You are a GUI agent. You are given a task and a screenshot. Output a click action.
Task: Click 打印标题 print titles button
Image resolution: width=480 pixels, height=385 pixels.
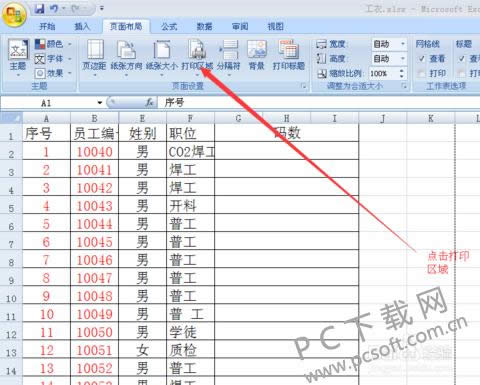click(x=289, y=55)
